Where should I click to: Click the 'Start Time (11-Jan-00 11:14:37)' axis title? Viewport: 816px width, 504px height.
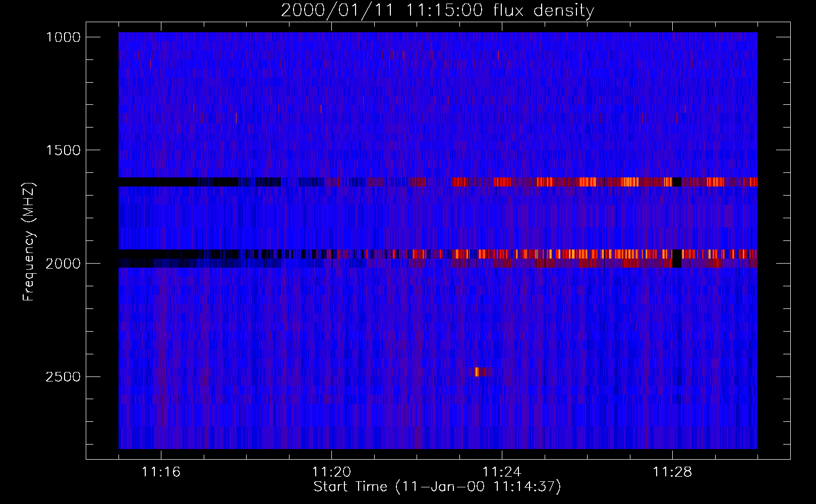(437, 487)
